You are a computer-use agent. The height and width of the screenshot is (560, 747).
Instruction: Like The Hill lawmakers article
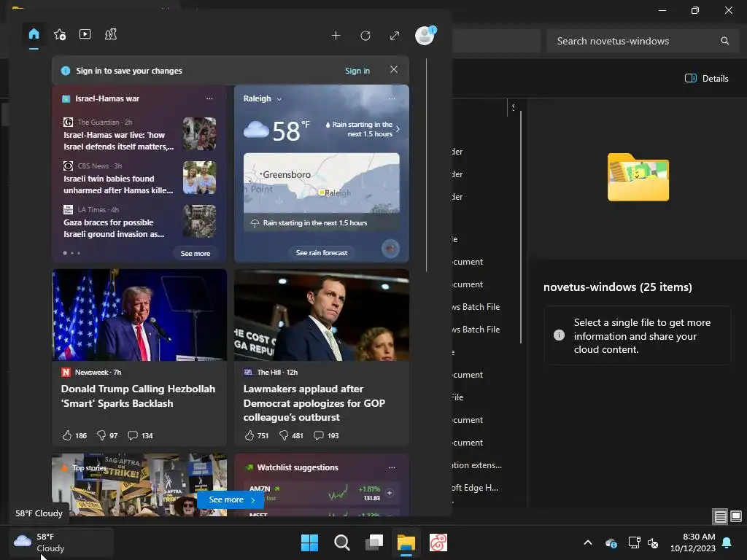(x=256, y=435)
